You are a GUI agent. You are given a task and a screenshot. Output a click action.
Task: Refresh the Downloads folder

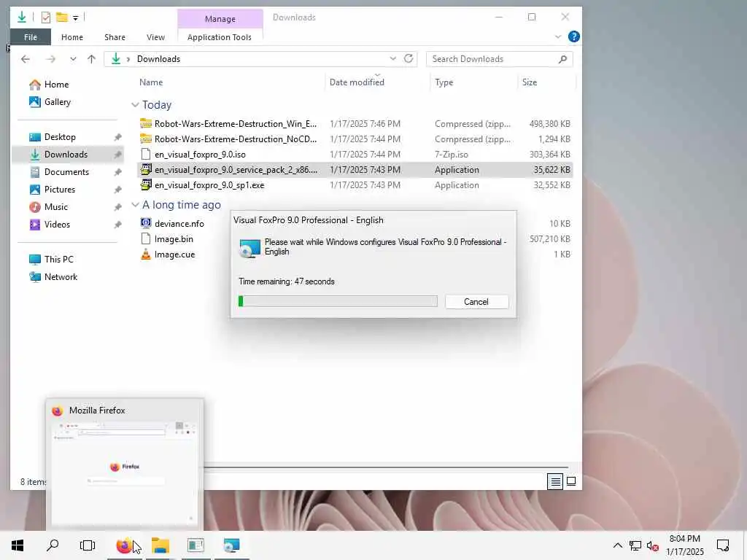[409, 58]
